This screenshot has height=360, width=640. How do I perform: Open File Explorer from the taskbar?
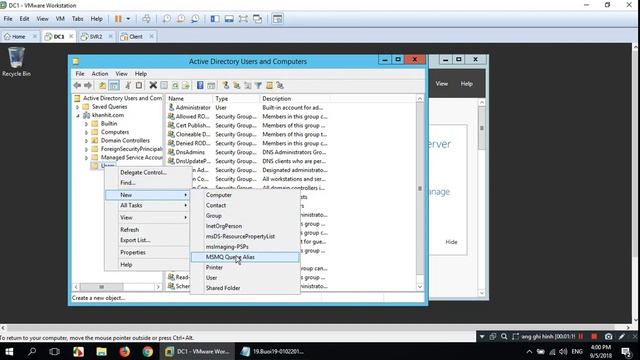click(101, 351)
